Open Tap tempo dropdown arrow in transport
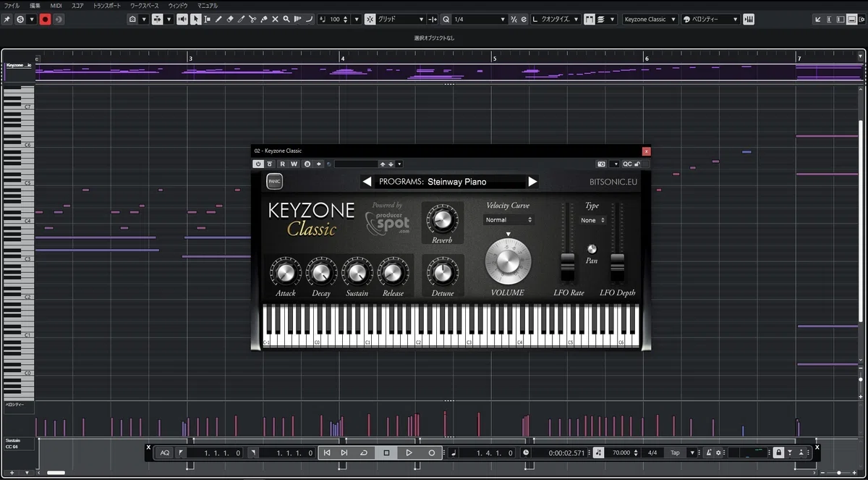868x480 pixels. 692,452
